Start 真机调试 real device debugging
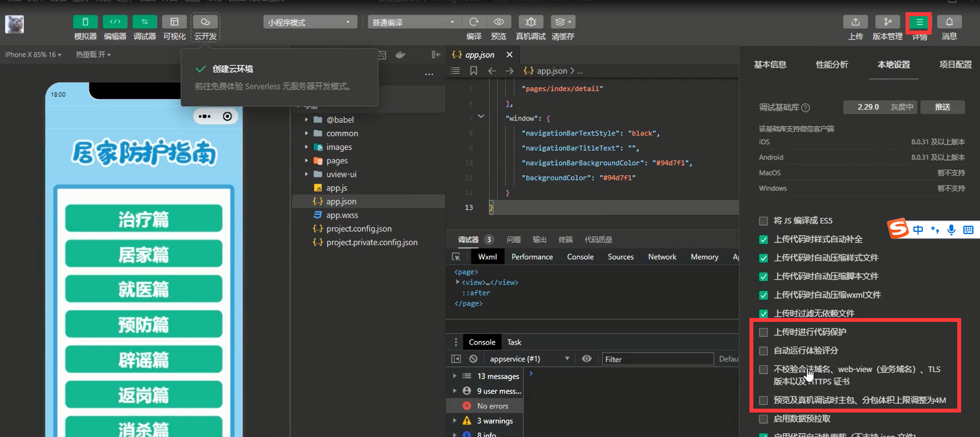The height and width of the screenshot is (437, 980). [x=531, y=22]
